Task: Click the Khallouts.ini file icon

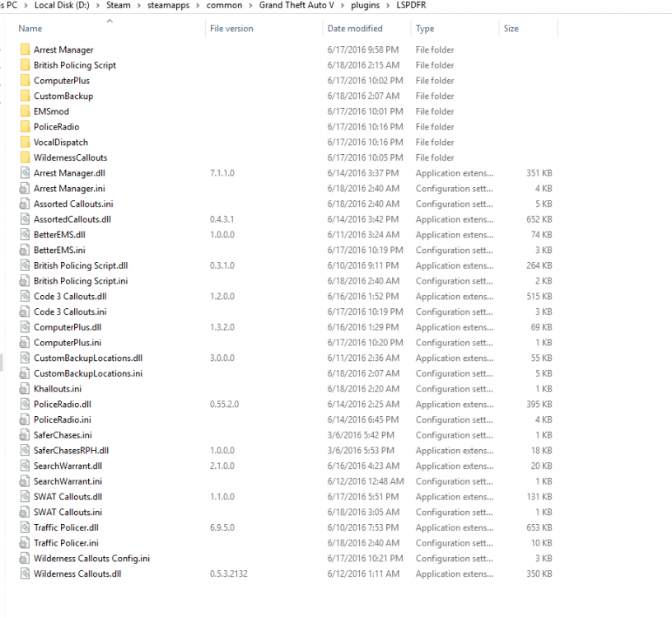Action: click(25, 389)
